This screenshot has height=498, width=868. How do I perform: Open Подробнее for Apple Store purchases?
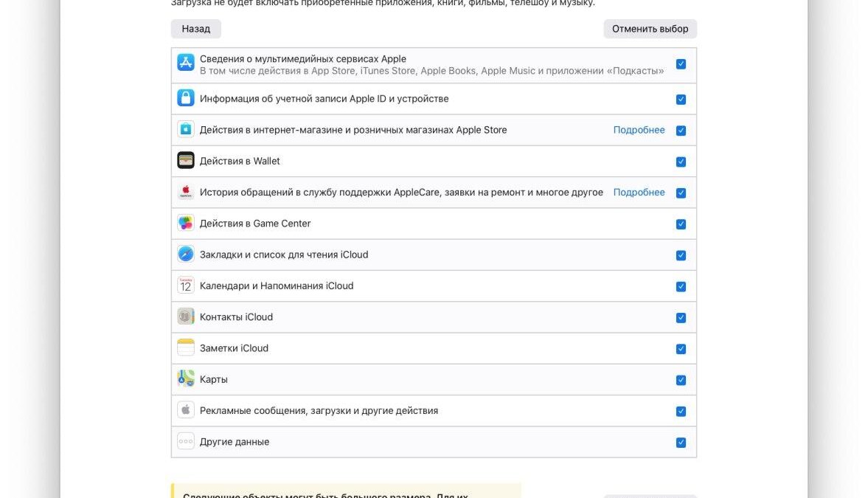tap(639, 129)
